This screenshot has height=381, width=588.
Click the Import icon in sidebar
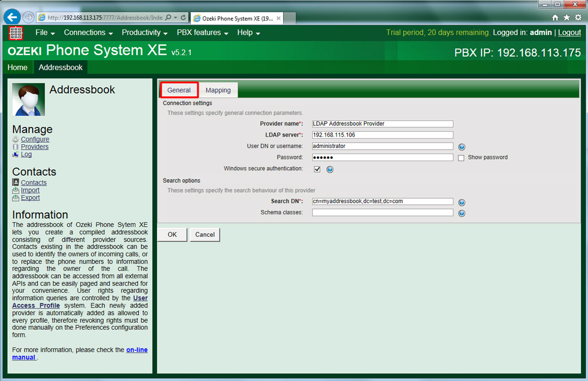pos(15,190)
